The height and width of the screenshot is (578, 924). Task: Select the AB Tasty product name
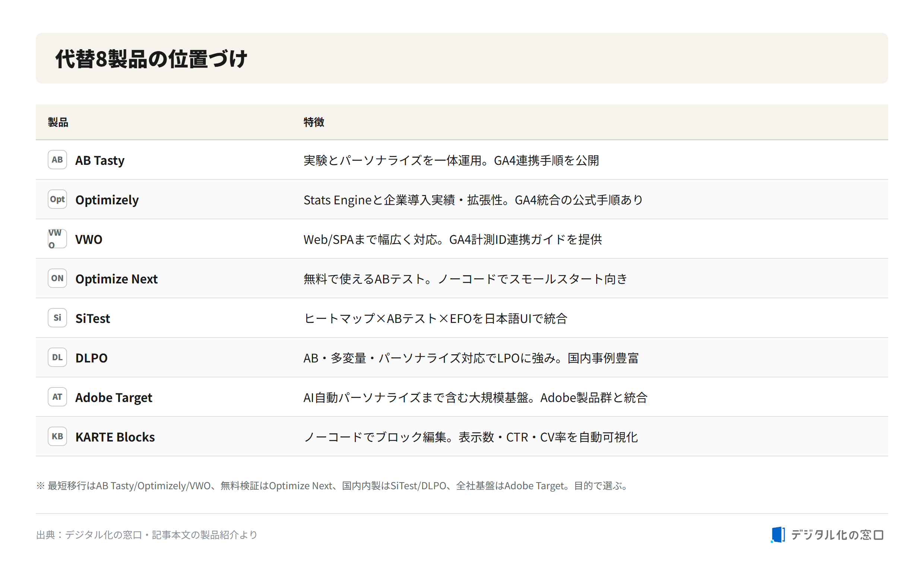pos(99,160)
